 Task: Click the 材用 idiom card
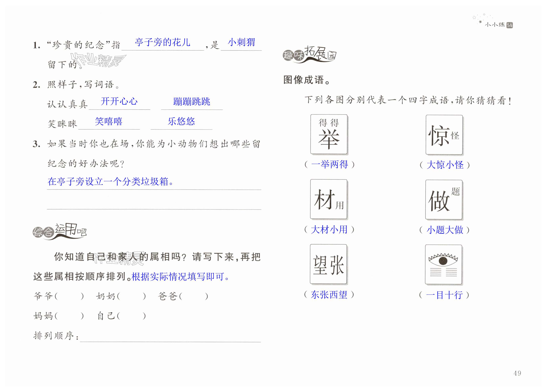point(328,199)
